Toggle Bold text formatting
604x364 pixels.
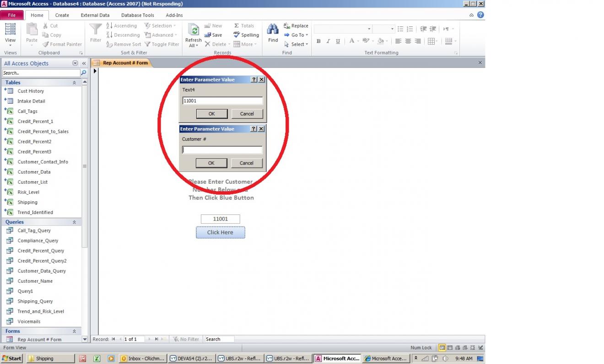tap(318, 41)
